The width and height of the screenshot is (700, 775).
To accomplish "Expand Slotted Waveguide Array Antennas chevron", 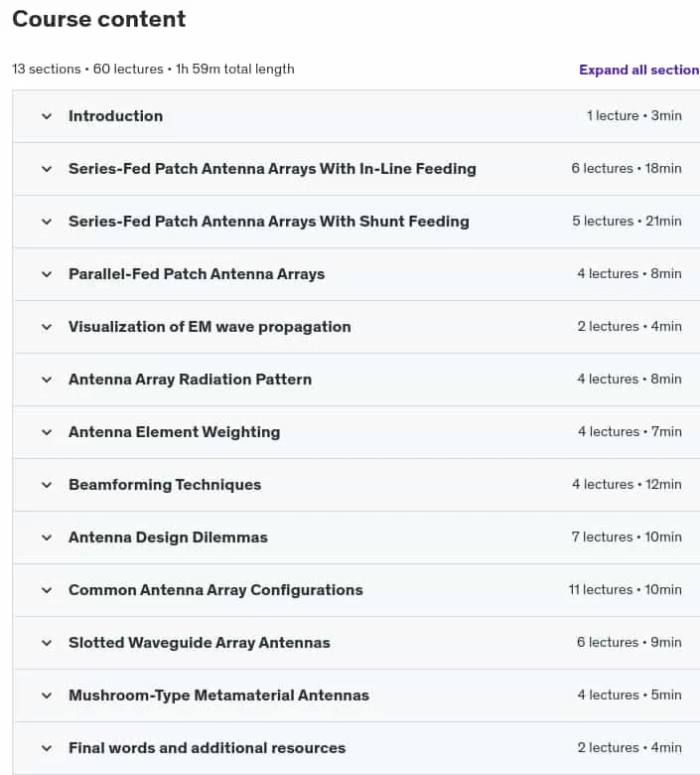I will [47, 643].
